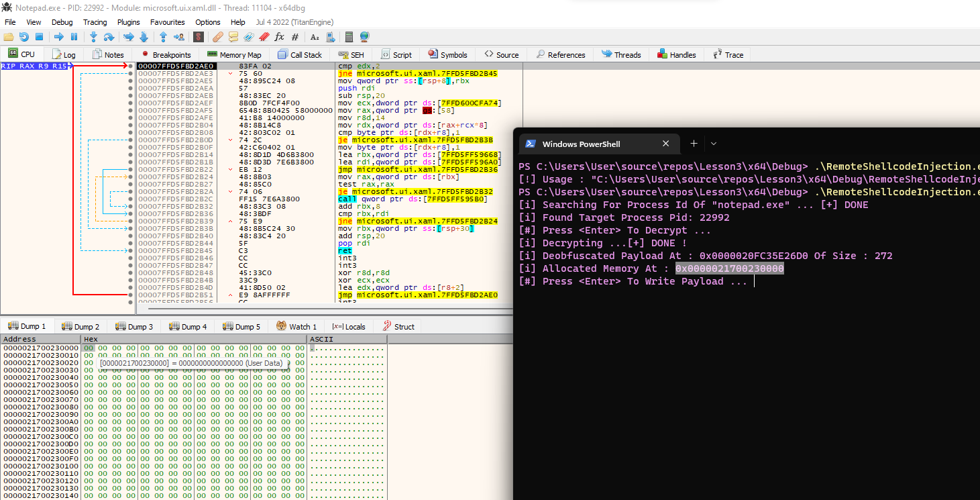Viewport: 980px width, 500px height.
Task: Open the Plugins menu
Action: 129,22
